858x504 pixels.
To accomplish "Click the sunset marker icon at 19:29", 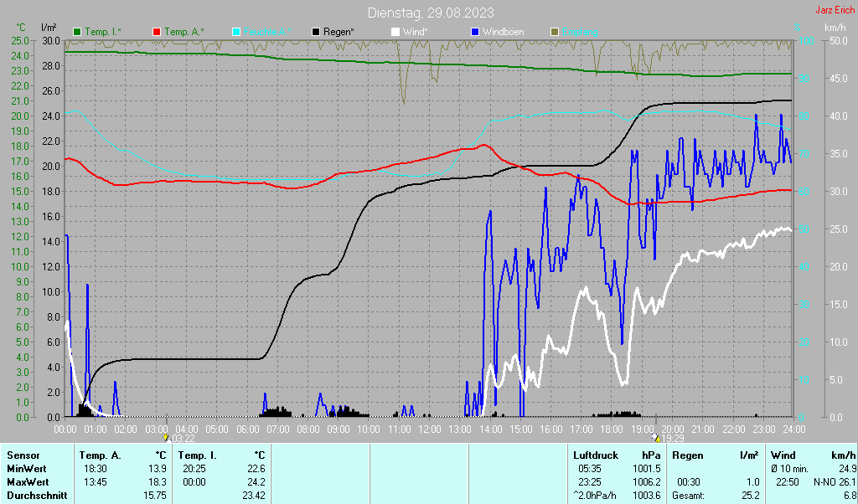I will 656,438.
